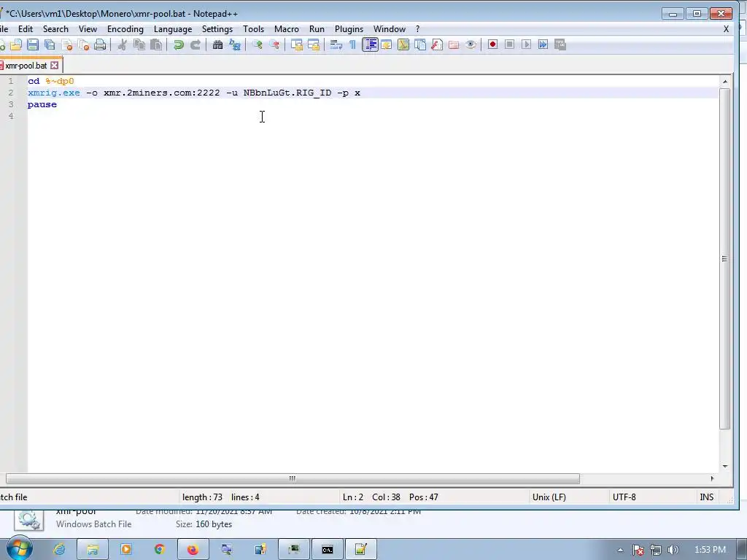
Task: Open the Replace dialog icon
Action: click(234, 44)
